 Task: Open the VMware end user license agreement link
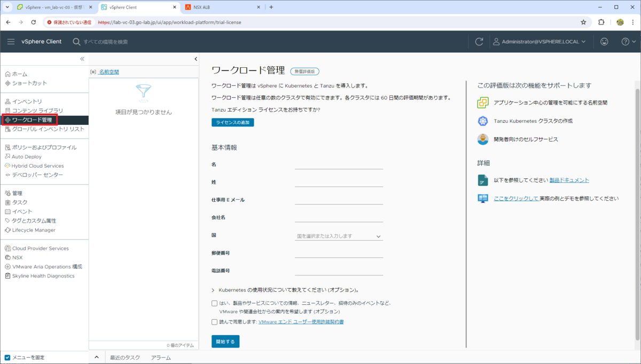[x=301, y=322]
